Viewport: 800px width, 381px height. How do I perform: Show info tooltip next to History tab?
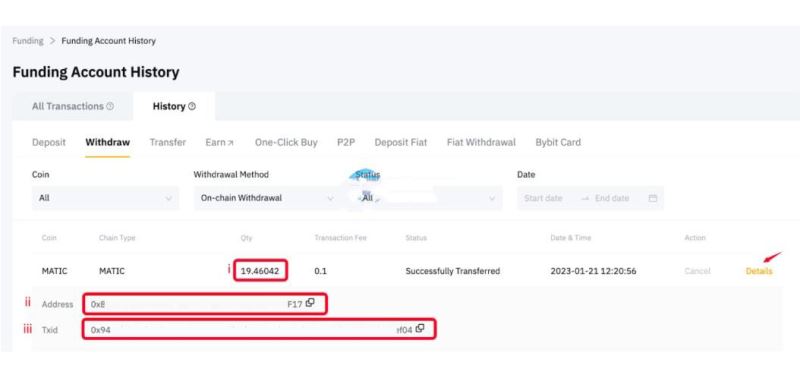click(192, 106)
